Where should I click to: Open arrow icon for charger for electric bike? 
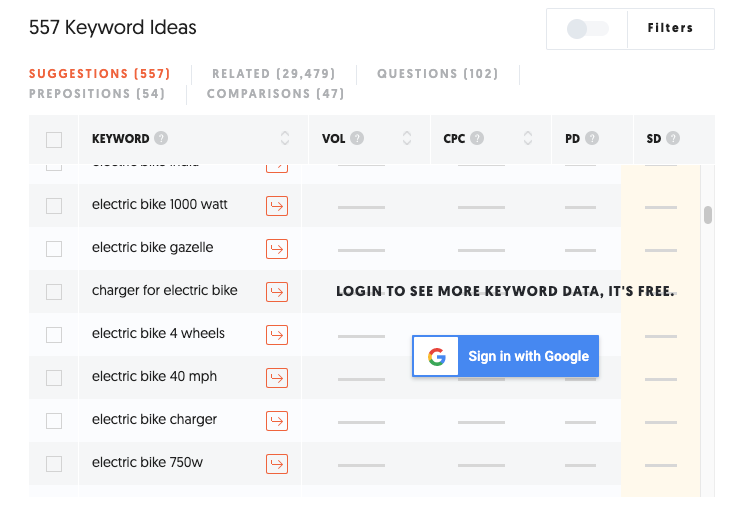click(x=277, y=291)
